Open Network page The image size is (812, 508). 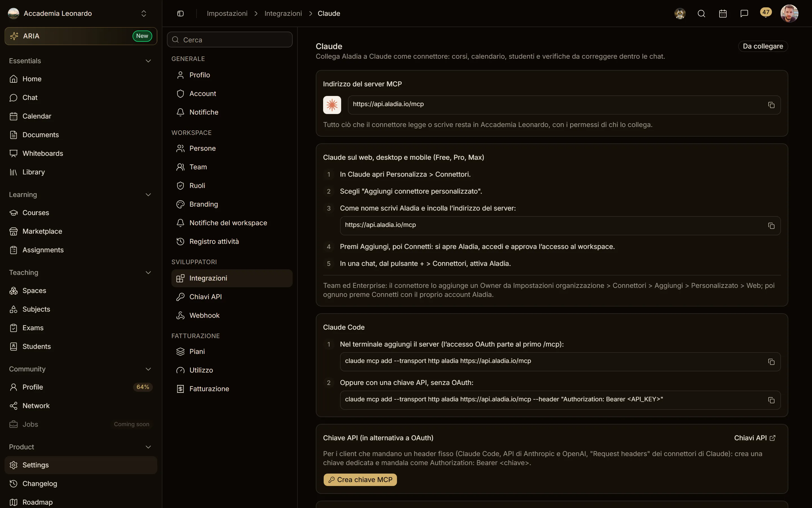click(81, 406)
